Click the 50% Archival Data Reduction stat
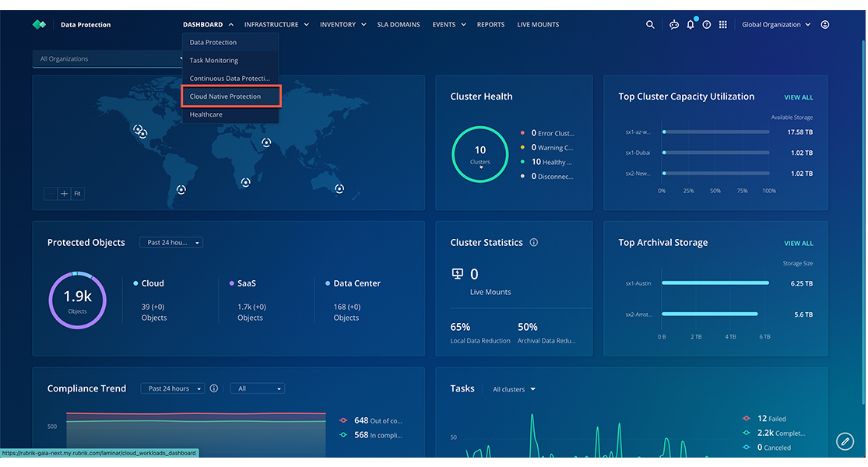868x467 pixels. point(546,333)
